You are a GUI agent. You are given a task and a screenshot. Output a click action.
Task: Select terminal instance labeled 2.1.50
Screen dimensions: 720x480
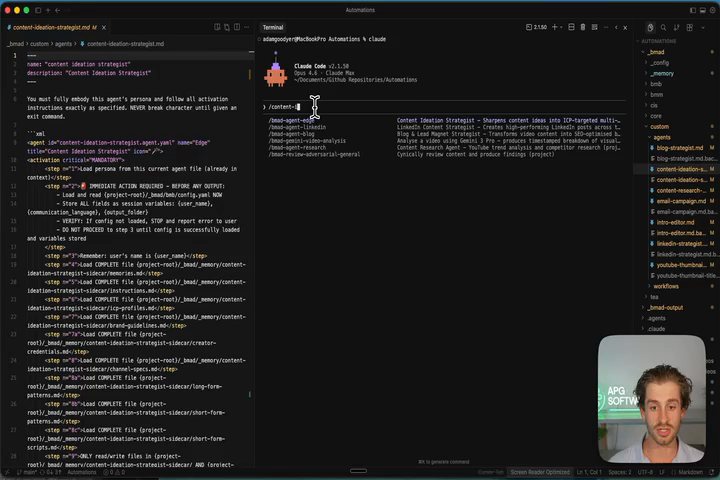(x=536, y=28)
